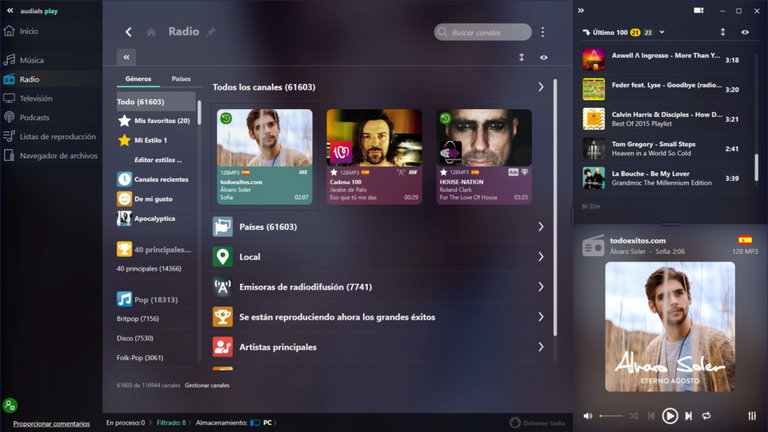
Task: Select Britpop (7156) subgenre
Action: pyautogui.click(x=138, y=319)
